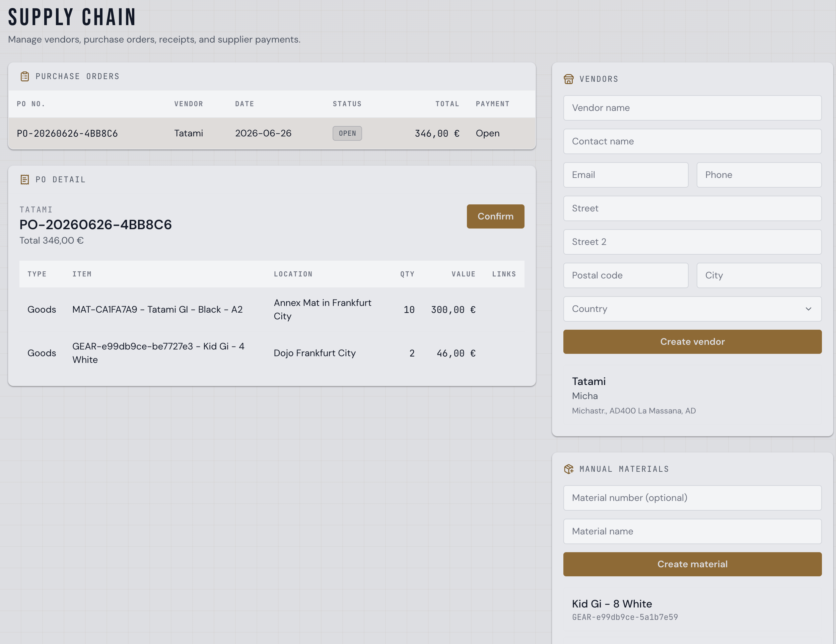Click the quantity 10 cell
This screenshot has width=836, height=644.
(409, 309)
